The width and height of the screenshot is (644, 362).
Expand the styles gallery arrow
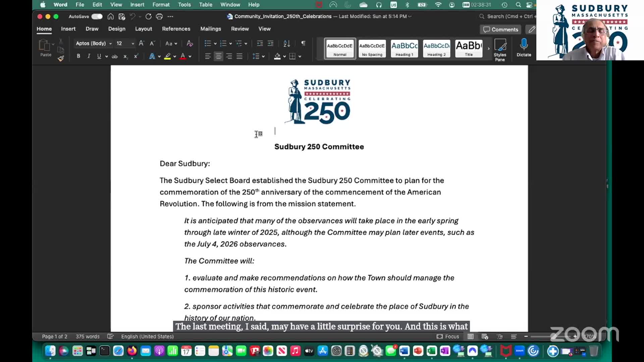tap(488, 49)
